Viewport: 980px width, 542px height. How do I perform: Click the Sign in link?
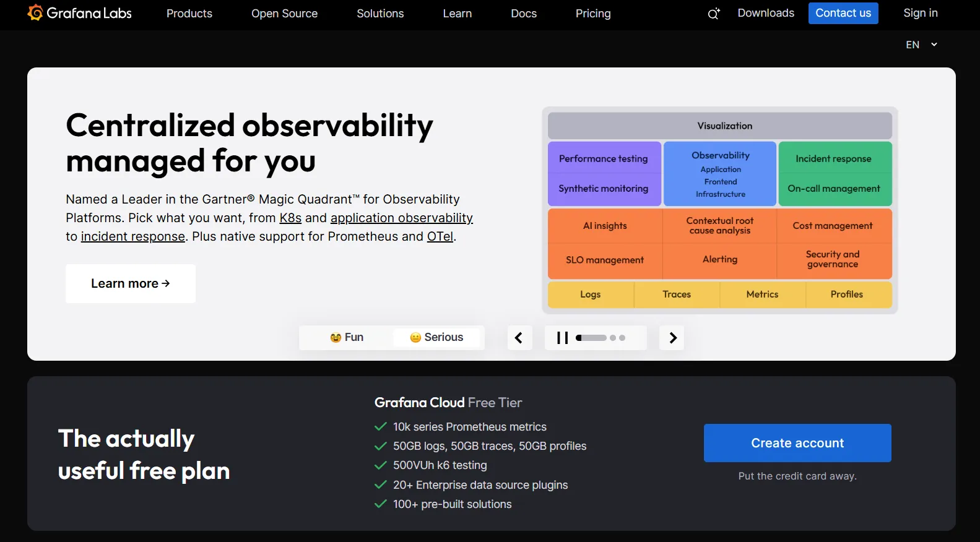(921, 13)
